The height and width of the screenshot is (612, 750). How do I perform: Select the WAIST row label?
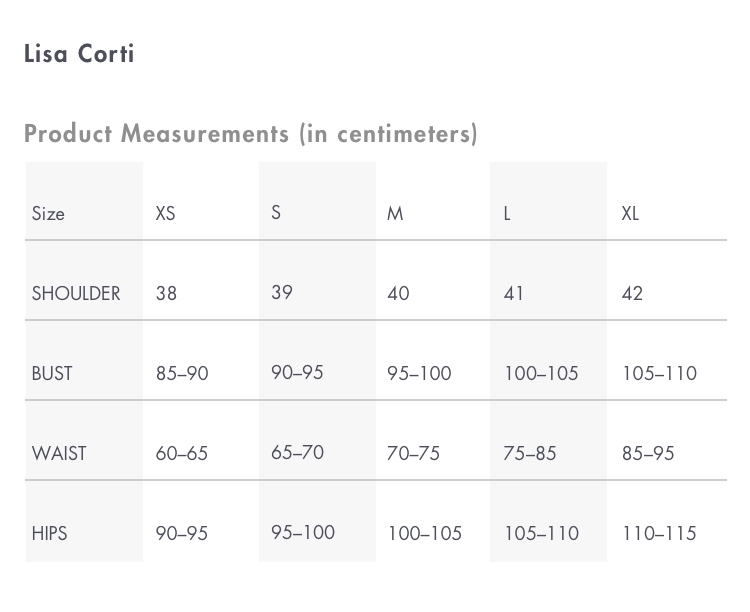point(59,453)
